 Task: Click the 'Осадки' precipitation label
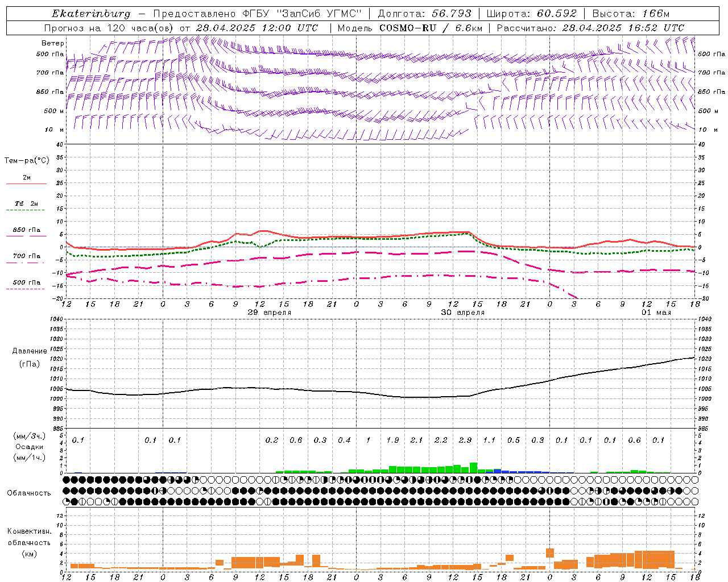pos(30,447)
